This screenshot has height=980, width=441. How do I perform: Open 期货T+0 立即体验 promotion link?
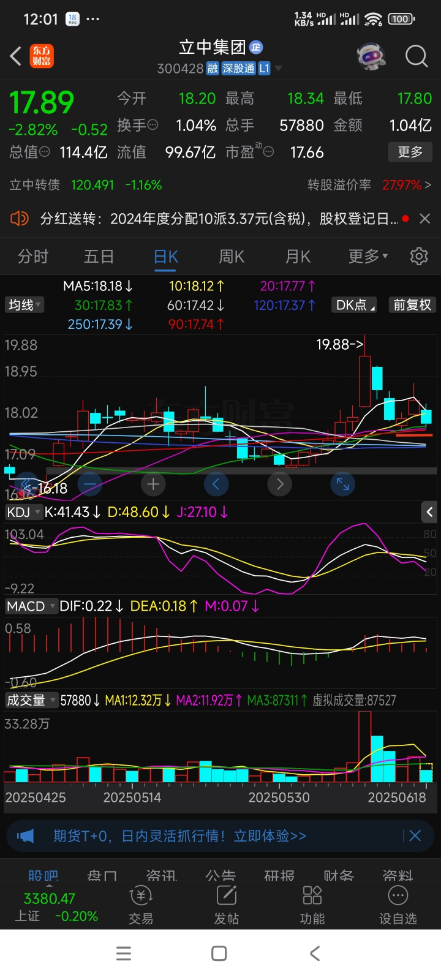tap(179, 836)
